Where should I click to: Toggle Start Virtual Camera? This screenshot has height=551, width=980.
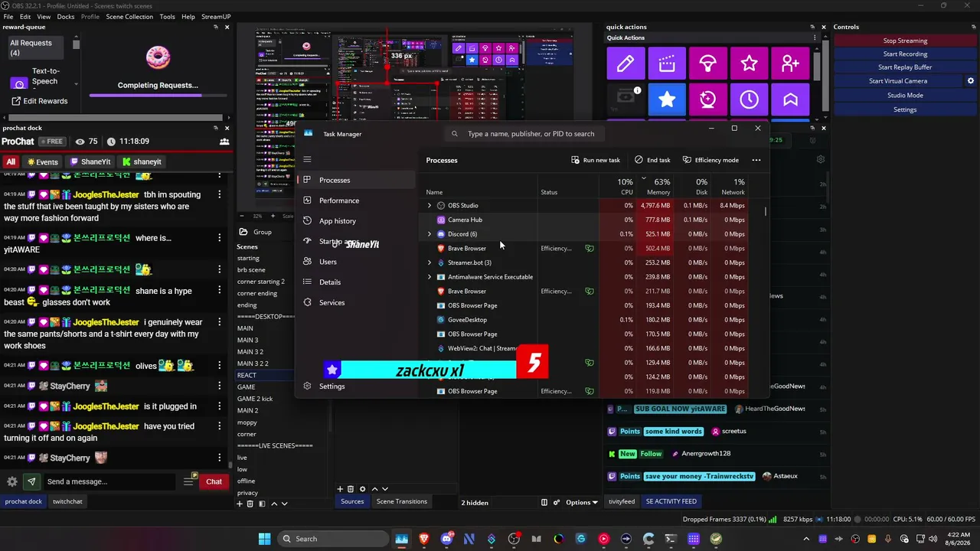pyautogui.click(x=898, y=81)
